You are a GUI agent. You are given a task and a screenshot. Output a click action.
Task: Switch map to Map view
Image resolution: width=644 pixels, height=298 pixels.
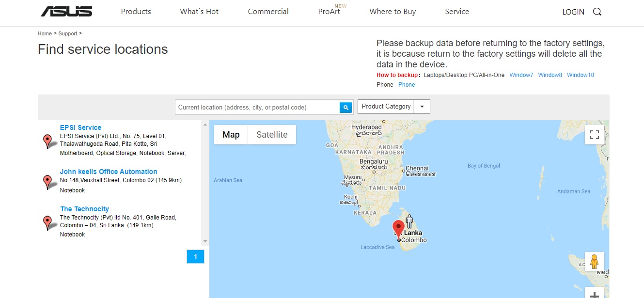pos(231,135)
